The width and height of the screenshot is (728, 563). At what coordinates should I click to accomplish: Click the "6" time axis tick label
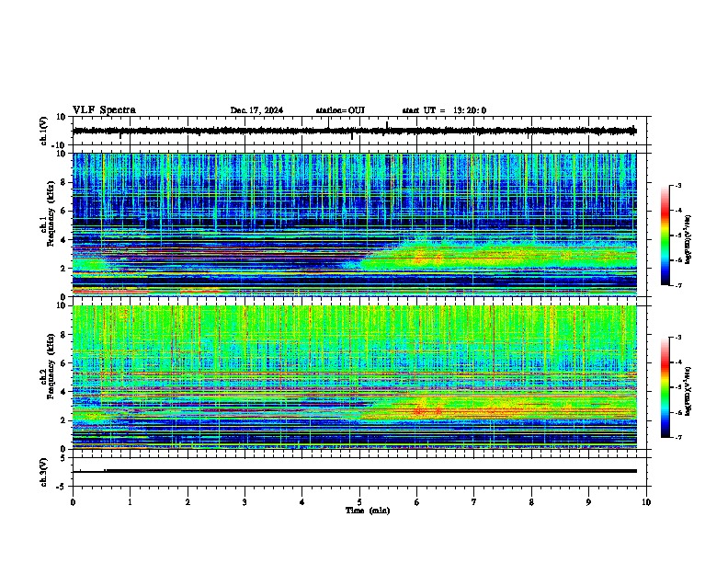(x=417, y=502)
